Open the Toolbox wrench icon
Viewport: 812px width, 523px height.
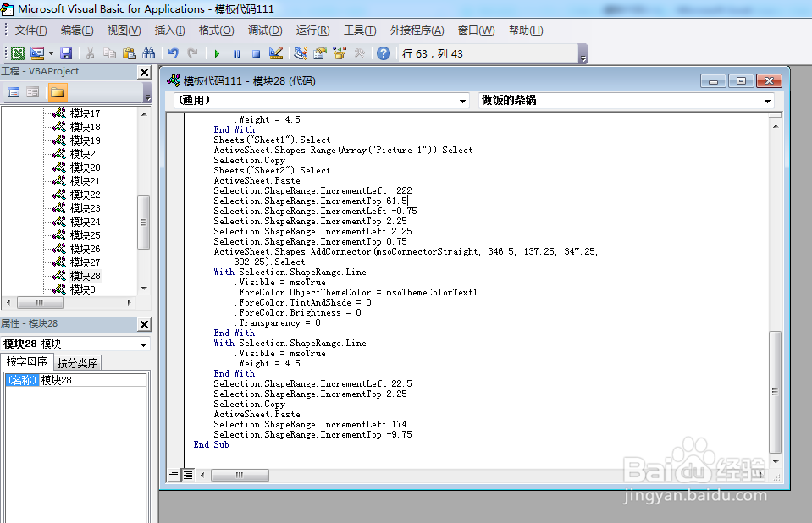(x=359, y=53)
